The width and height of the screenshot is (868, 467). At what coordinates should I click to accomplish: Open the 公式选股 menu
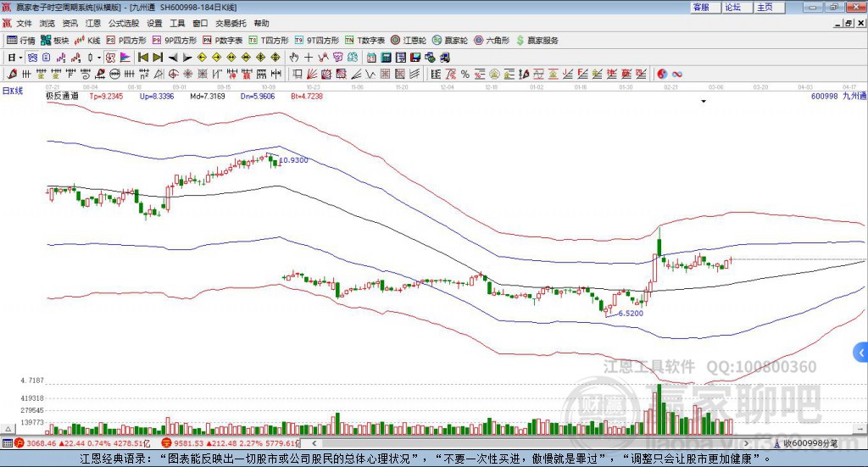pos(124,23)
